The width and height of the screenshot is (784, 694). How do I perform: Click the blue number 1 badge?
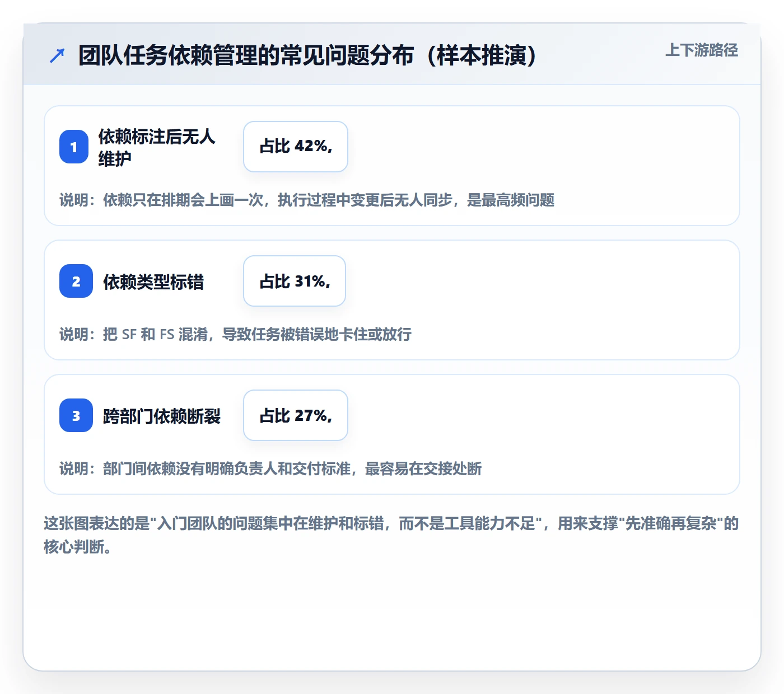click(x=74, y=147)
